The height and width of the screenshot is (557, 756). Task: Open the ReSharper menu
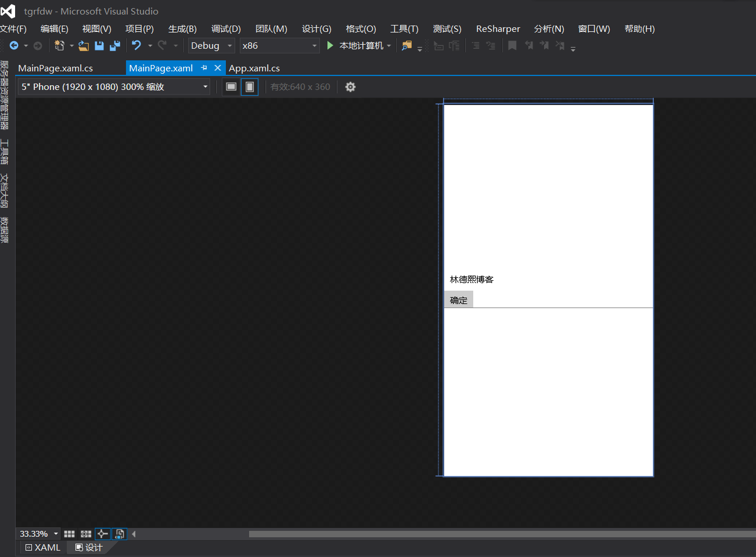498,28
